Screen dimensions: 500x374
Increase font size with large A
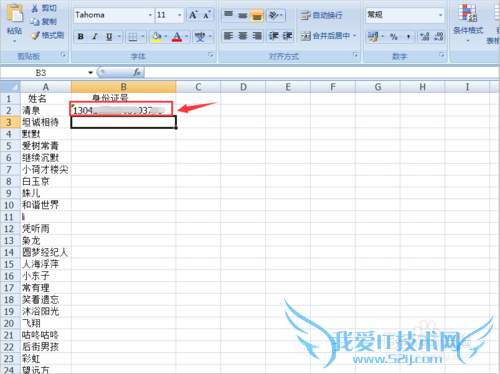(x=193, y=15)
